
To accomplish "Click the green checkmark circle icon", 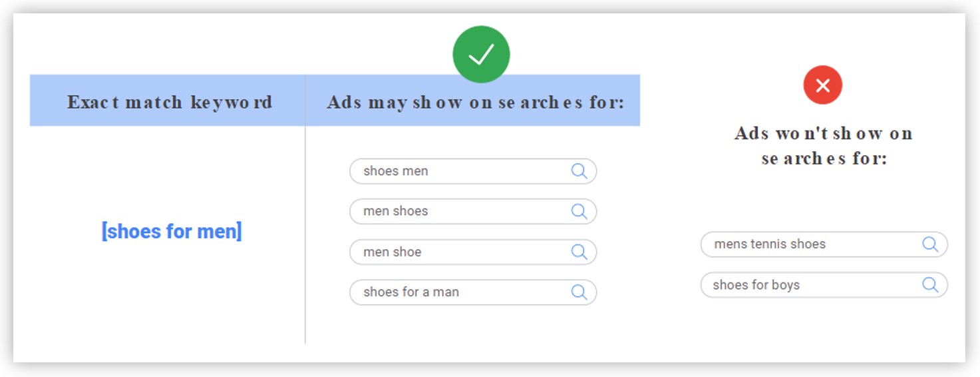I will coord(481,55).
